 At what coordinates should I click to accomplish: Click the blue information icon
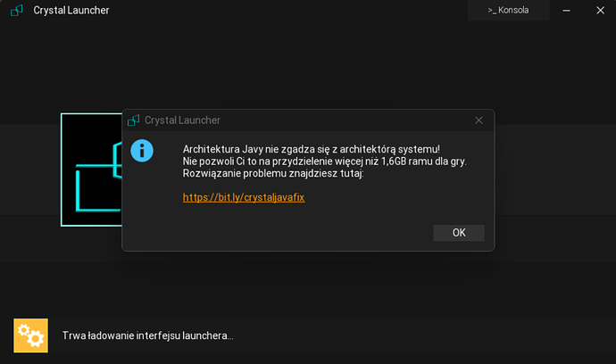pos(142,150)
